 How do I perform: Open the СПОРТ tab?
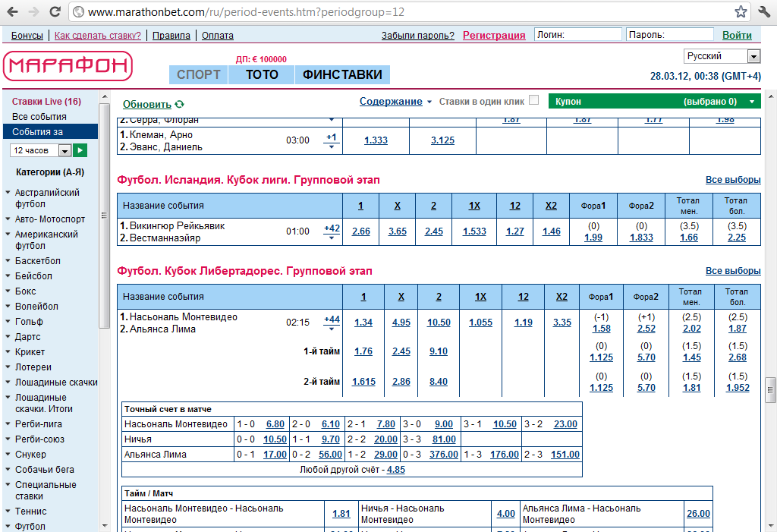tap(198, 74)
